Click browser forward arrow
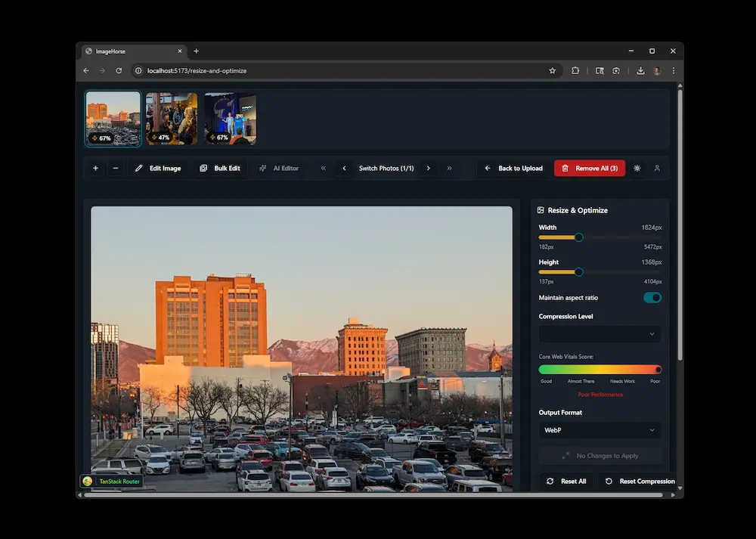 (x=102, y=70)
